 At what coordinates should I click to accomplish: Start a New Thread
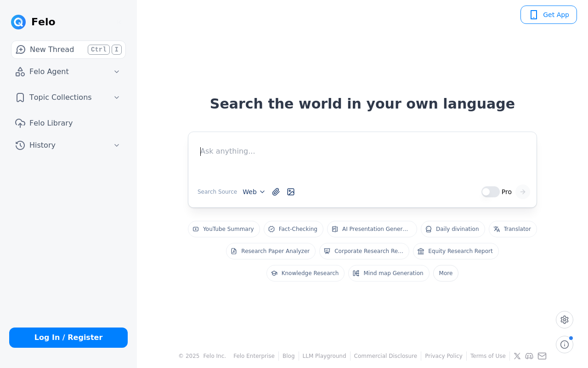(68, 50)
